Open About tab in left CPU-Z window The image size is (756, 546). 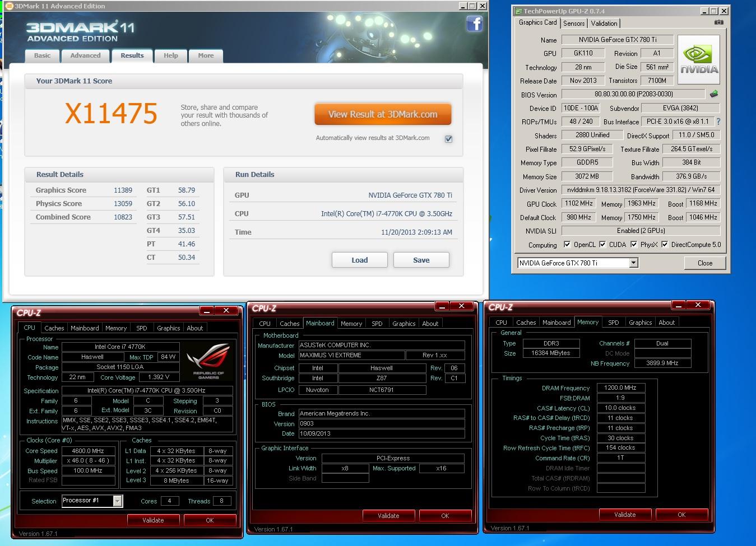click(x=195, y=328)
